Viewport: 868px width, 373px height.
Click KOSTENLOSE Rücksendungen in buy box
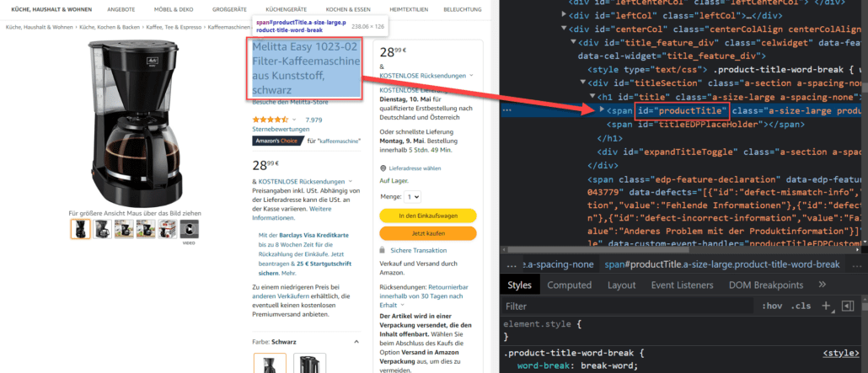[x=424, y=75]
